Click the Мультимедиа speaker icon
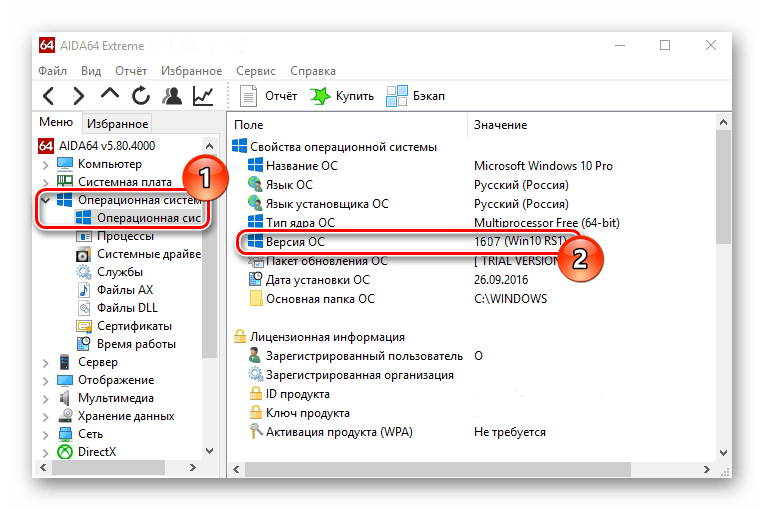The width and height of the screenshot is (764, 510). click(64, 398)
